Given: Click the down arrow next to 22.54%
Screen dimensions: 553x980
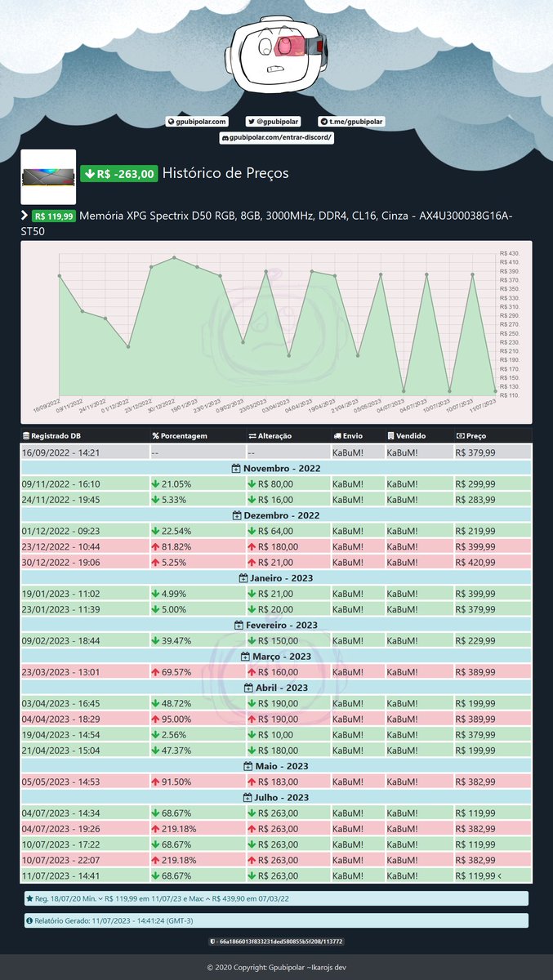Looking at the screenshot, I should pos(156,531).
